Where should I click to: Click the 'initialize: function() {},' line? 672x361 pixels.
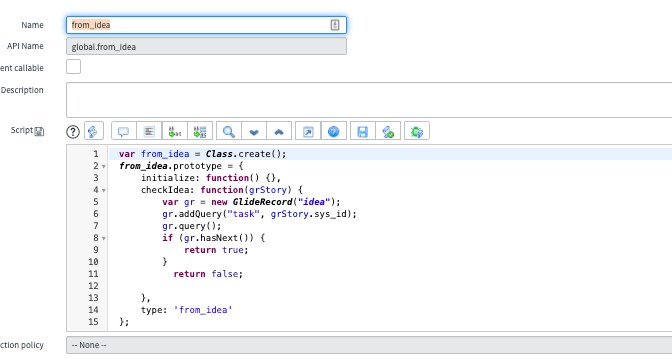pos(211,178)
